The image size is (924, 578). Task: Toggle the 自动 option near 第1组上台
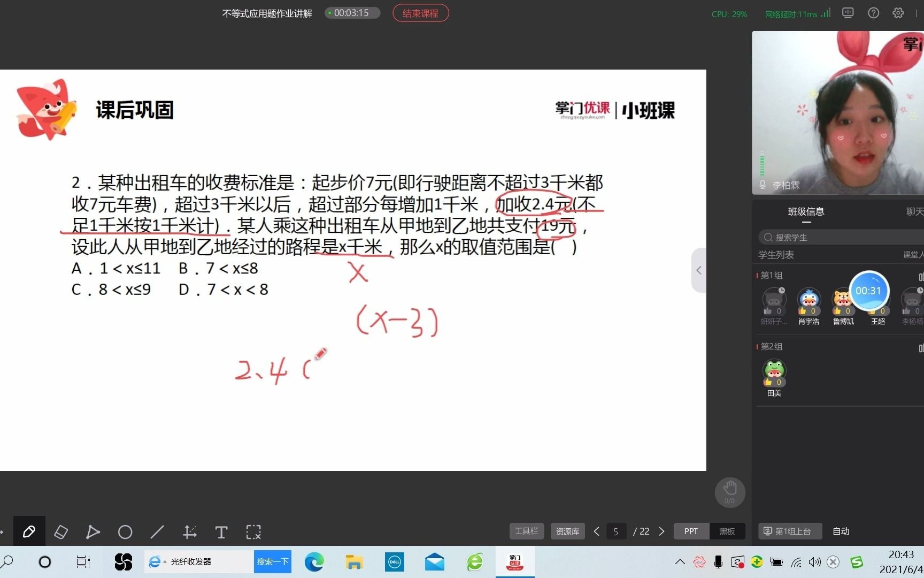pos(841,531)
